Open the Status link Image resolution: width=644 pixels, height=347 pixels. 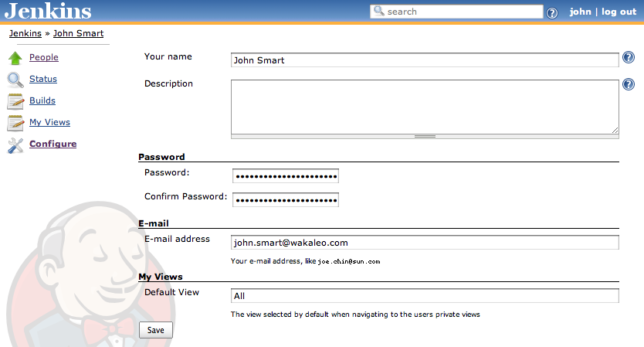tap(43, 79)
